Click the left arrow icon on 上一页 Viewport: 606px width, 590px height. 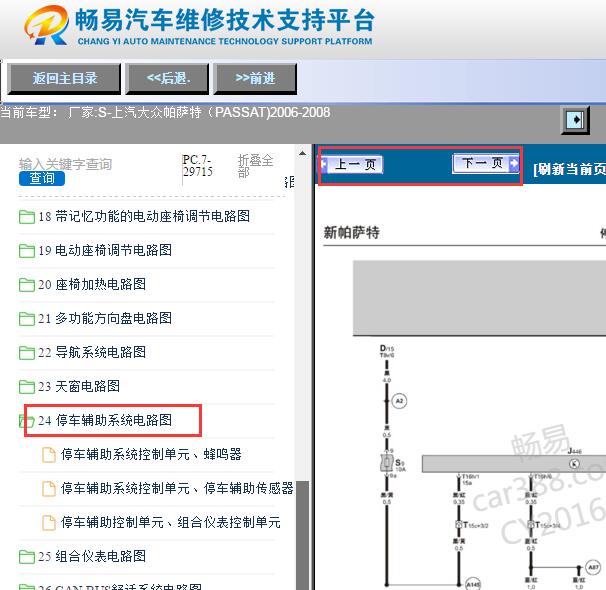coord(324,165)
